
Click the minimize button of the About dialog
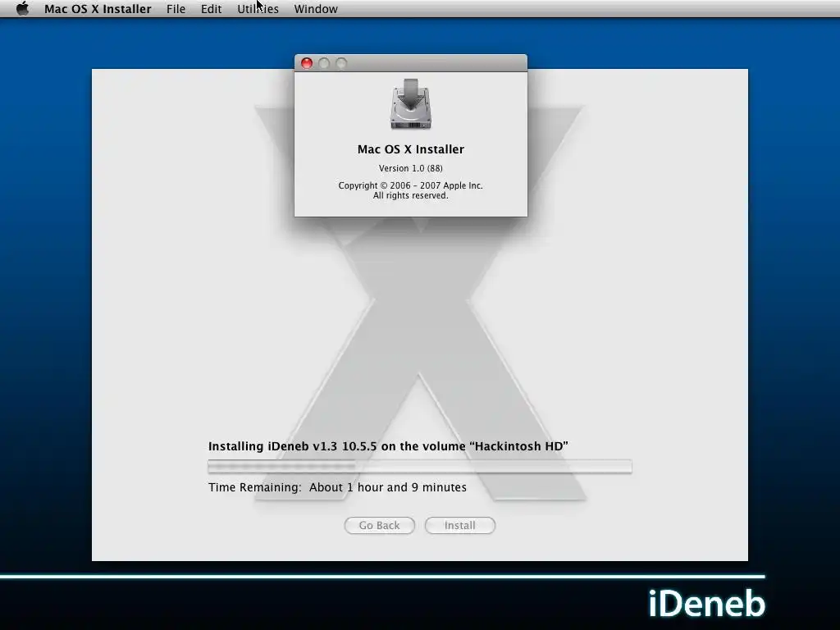tap(324, 63)
